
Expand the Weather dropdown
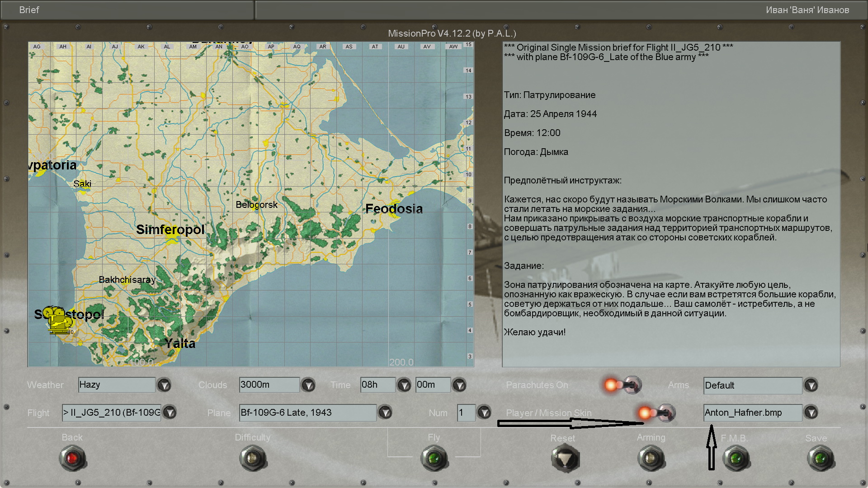[164, 385]
